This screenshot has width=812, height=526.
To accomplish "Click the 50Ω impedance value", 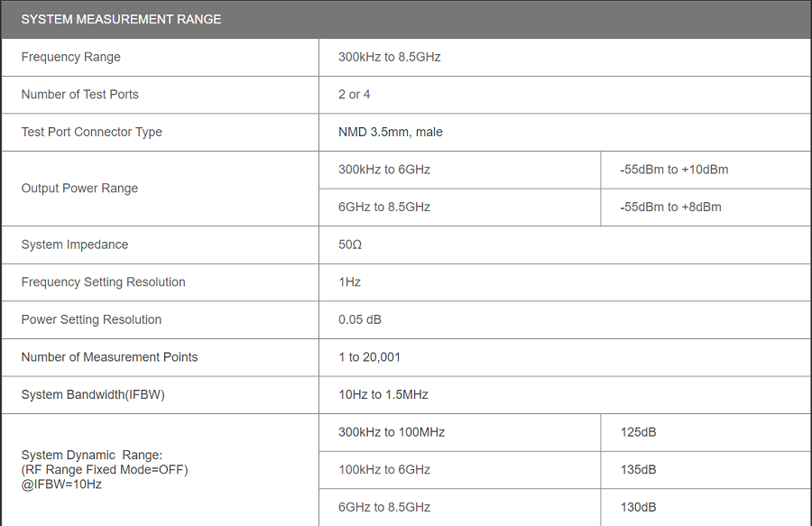I will [x=351, y=245].
